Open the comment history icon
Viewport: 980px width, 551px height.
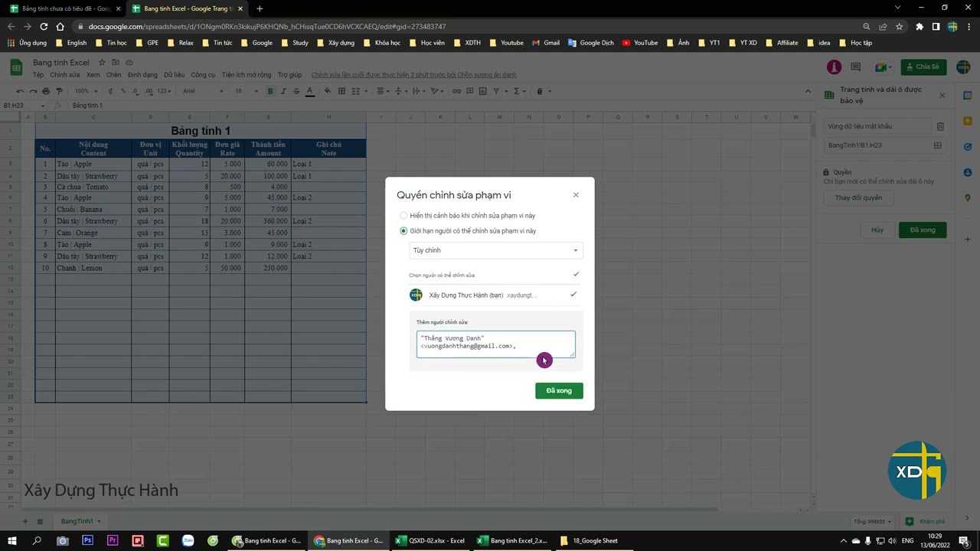(x=855, y=67)
